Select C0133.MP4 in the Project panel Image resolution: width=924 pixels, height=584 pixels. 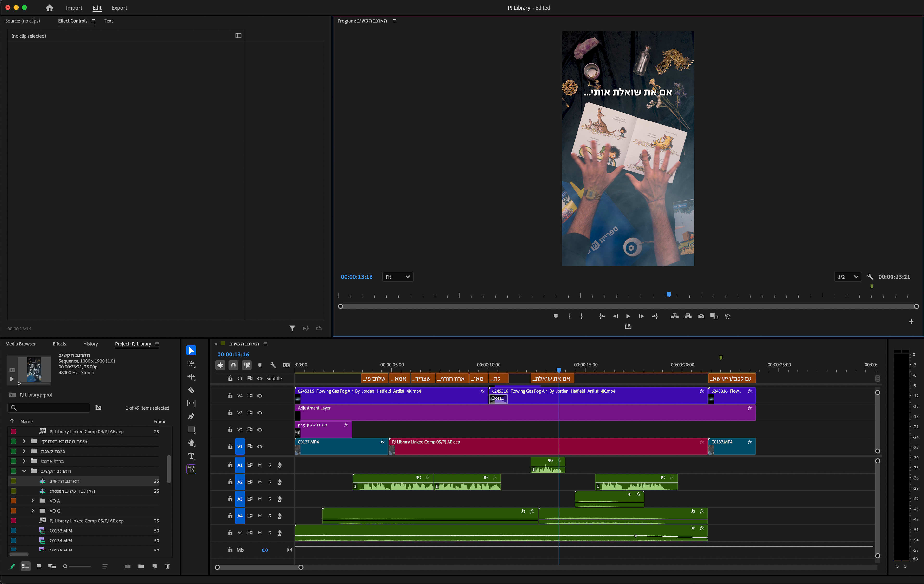[61, 531]
